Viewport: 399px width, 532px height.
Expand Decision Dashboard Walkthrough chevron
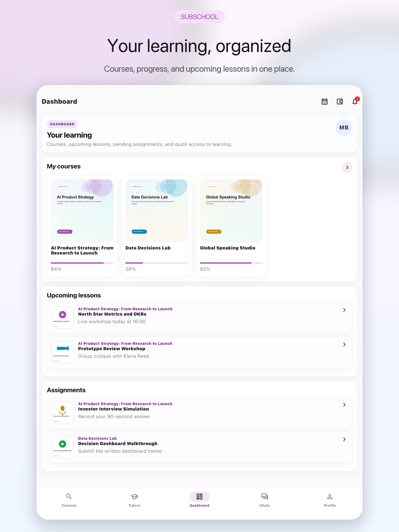pyautogui.click(x=344, y=440)
